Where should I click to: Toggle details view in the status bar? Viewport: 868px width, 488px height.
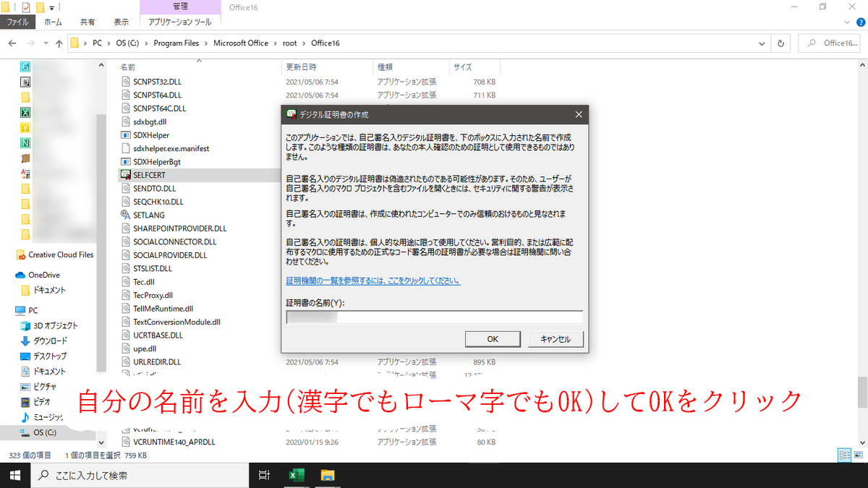click(x=843, y=455)
